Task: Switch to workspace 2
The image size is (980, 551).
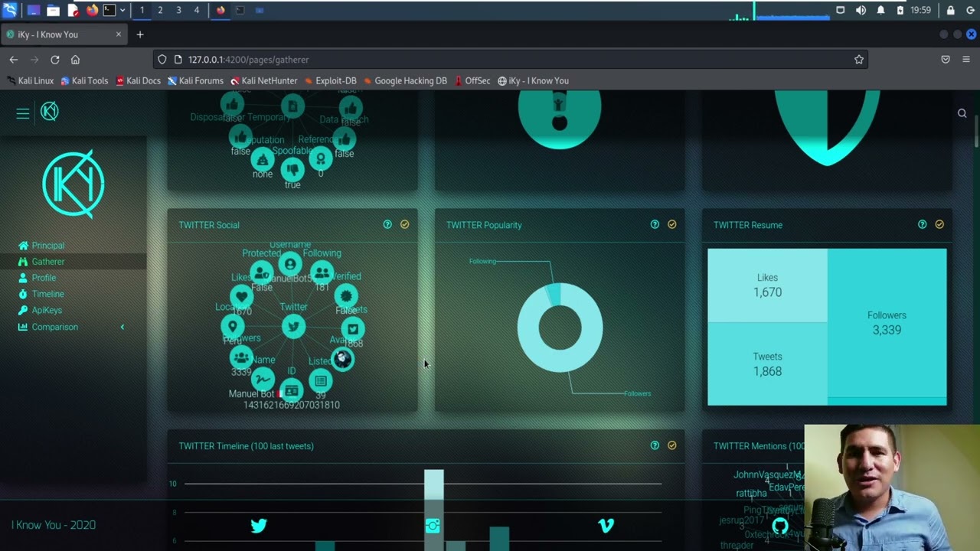Action: tap(160, 10)
